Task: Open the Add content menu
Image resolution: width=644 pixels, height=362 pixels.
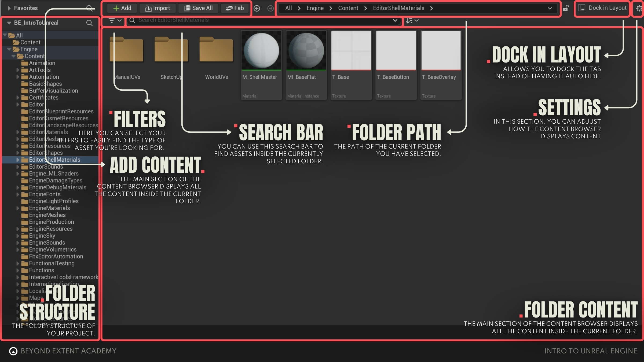Action: coord(122,8)
